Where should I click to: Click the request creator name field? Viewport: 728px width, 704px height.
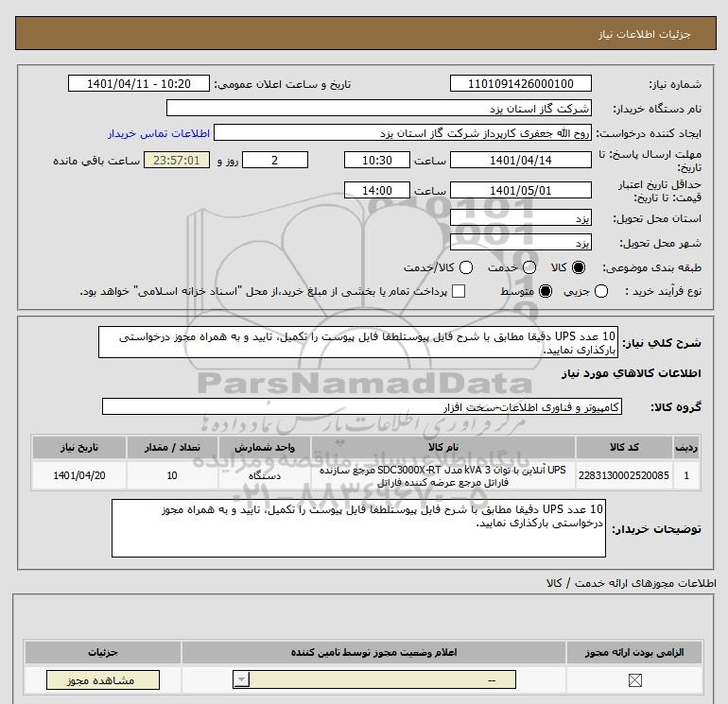403,132
